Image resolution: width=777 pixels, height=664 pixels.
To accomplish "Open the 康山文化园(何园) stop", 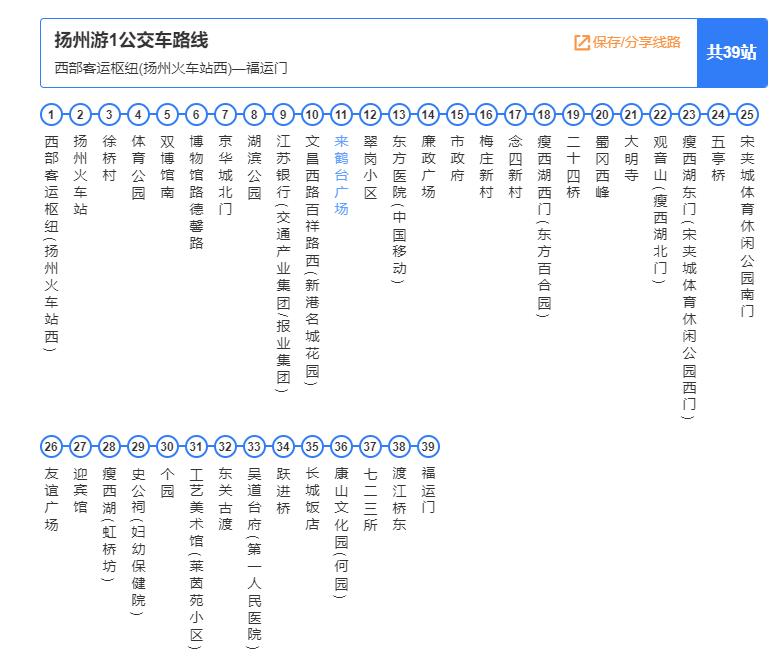I will tap(341, 532).
